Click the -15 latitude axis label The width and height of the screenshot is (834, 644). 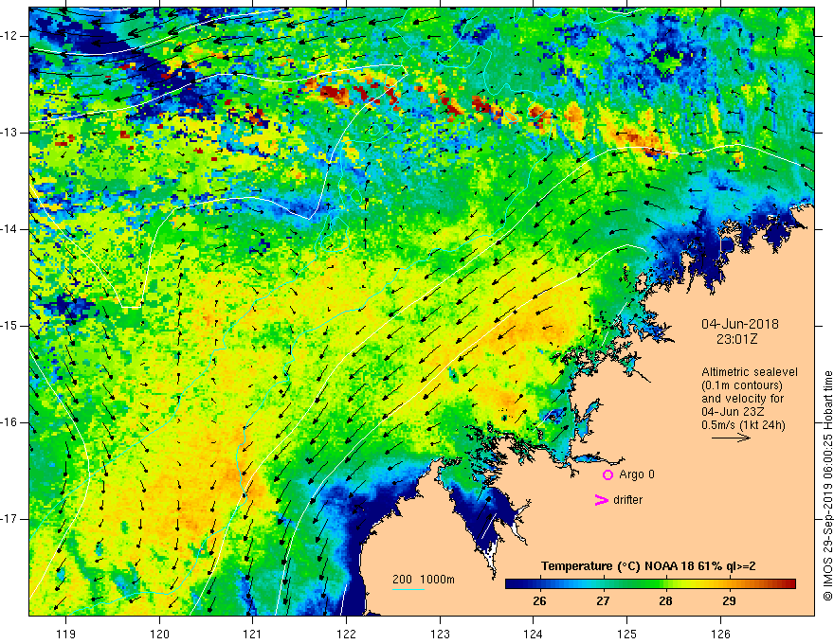[9, 326]
